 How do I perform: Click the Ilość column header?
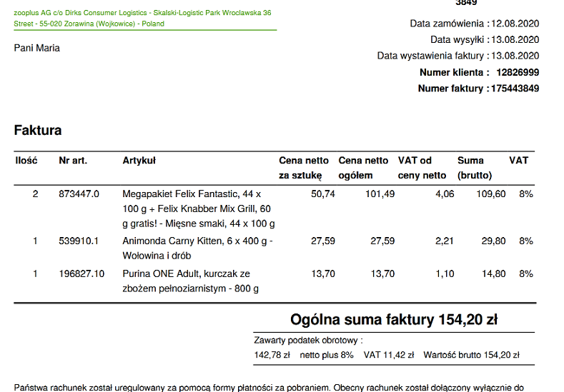(26, 161)
